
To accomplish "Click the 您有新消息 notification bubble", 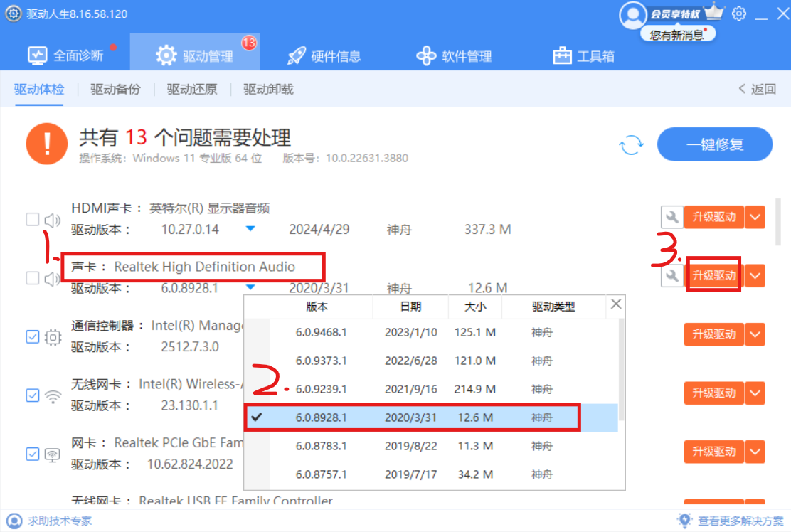I will [x=677, y=34].
